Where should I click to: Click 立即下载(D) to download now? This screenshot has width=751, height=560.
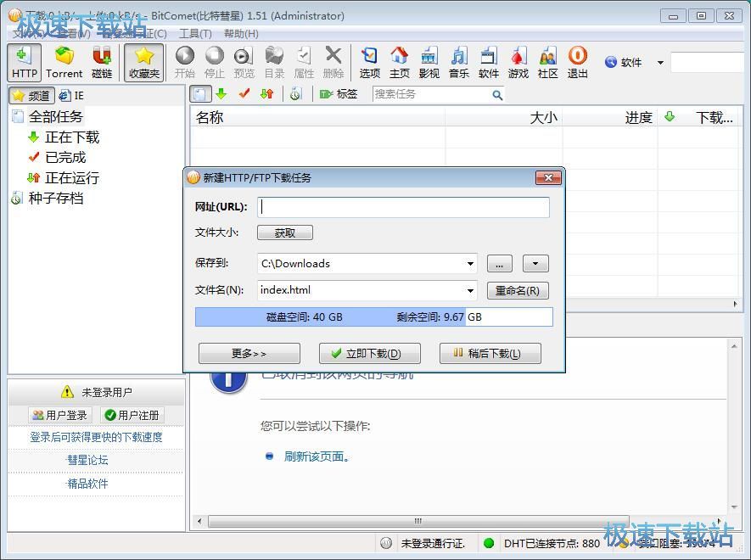[370, 354]
